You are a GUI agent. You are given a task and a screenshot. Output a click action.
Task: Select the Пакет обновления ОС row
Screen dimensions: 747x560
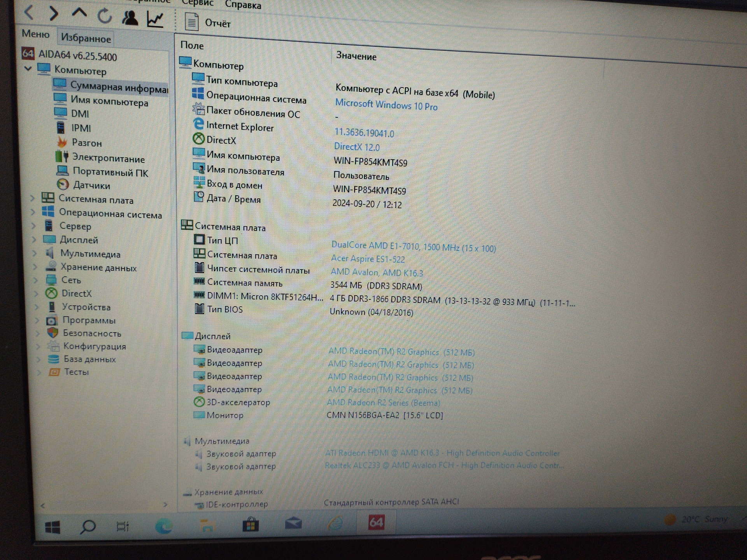pos(266,113)
